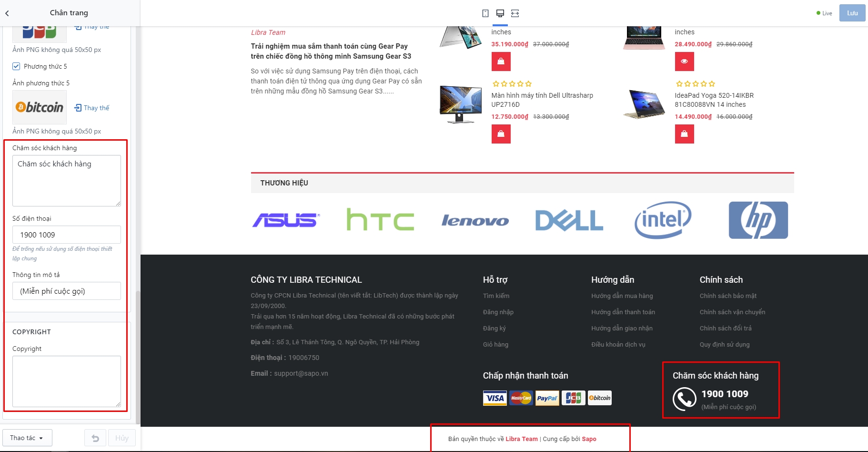Click the THƯƠNG HIỆU section heading
868x452 pixels.
tap(284, 183)
